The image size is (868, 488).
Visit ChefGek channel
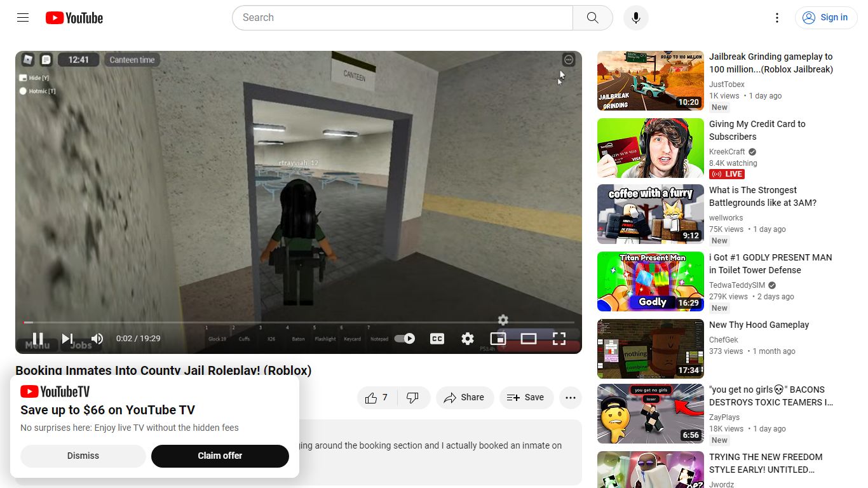pos(724,340)
